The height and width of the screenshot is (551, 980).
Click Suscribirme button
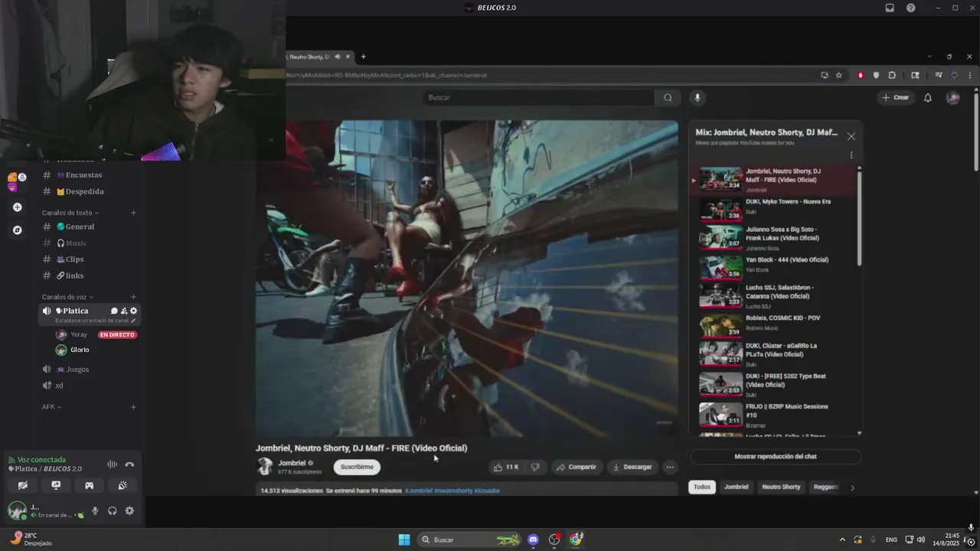[x=357, y=467]
